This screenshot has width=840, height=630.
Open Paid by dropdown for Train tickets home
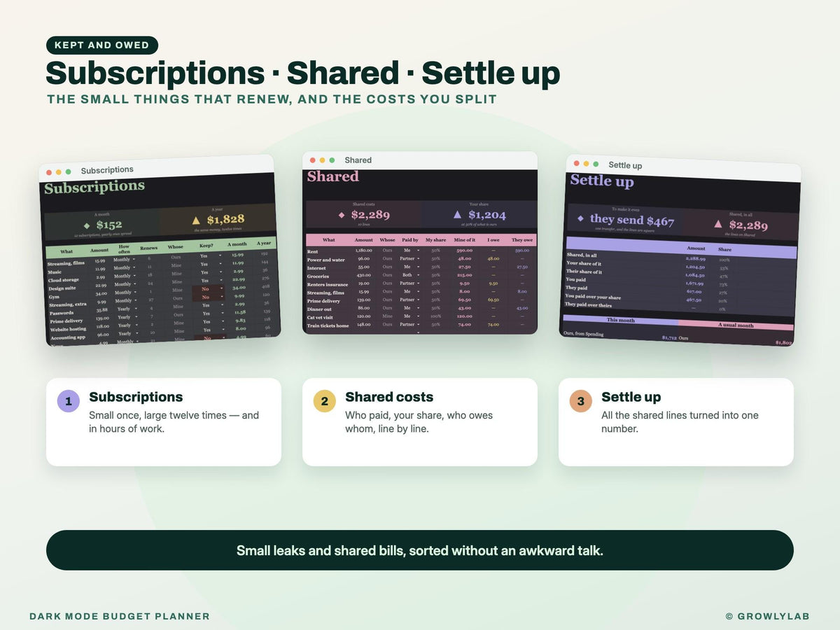(x=418, y=325)
